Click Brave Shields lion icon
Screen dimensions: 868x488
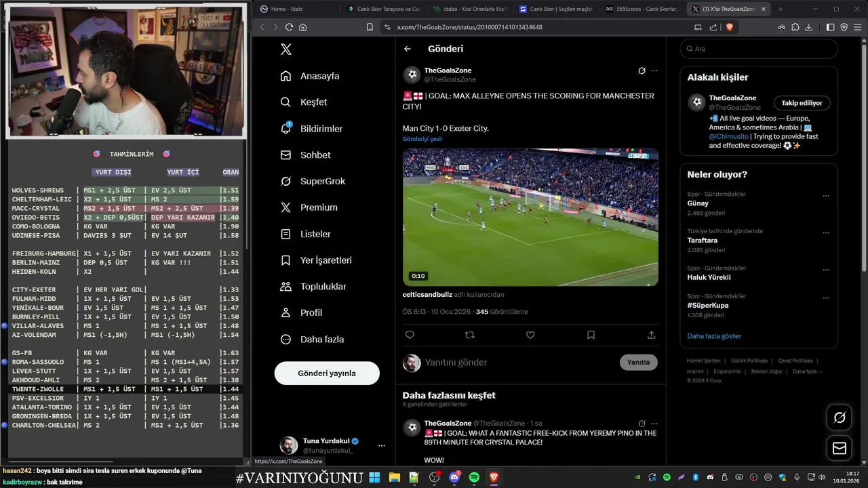tap(730, 27)
